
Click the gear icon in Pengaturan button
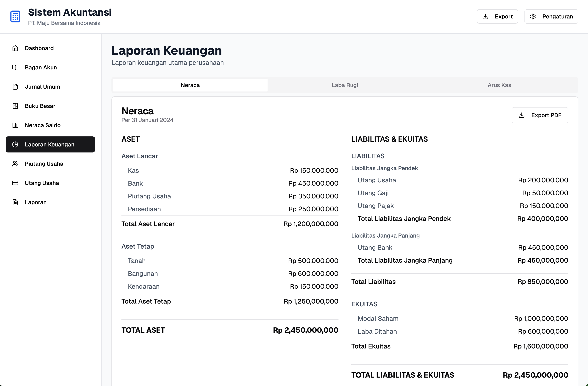(x=533, y=17)
